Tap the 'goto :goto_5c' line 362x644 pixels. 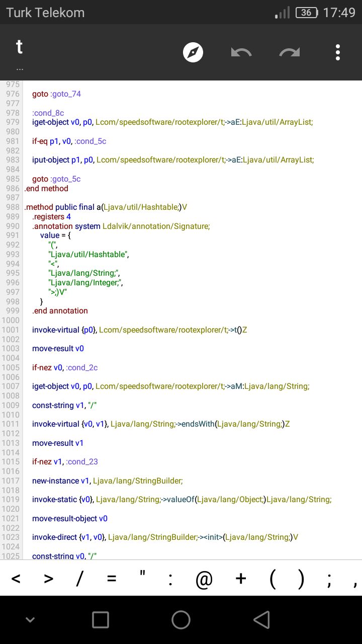click(56, 179)
